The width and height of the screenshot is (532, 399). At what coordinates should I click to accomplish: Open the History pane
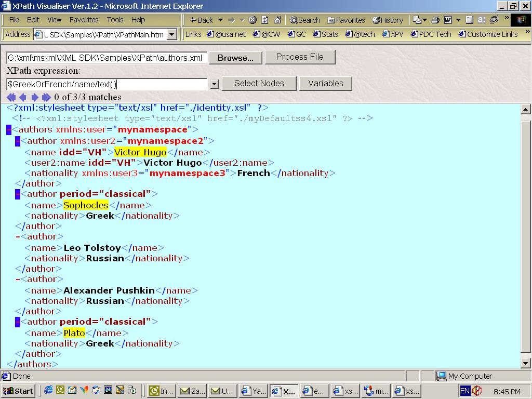point(388,20)
